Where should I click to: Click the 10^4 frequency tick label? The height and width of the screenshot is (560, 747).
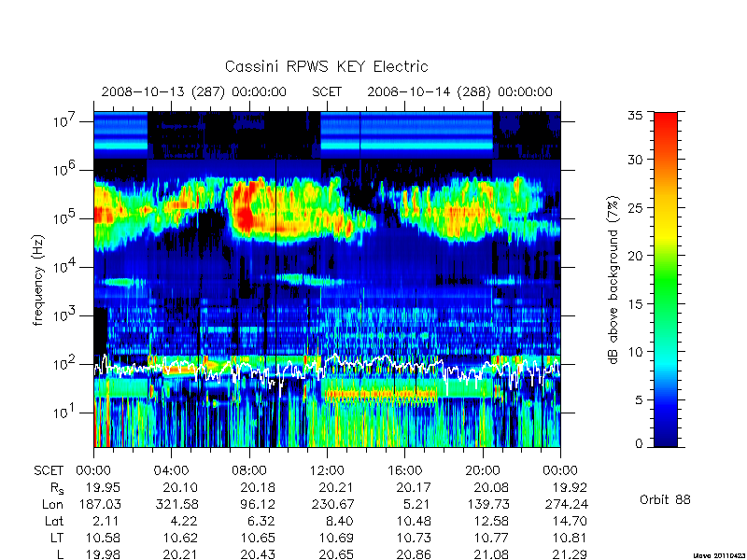pyautogui.click(x=65, y=266)
